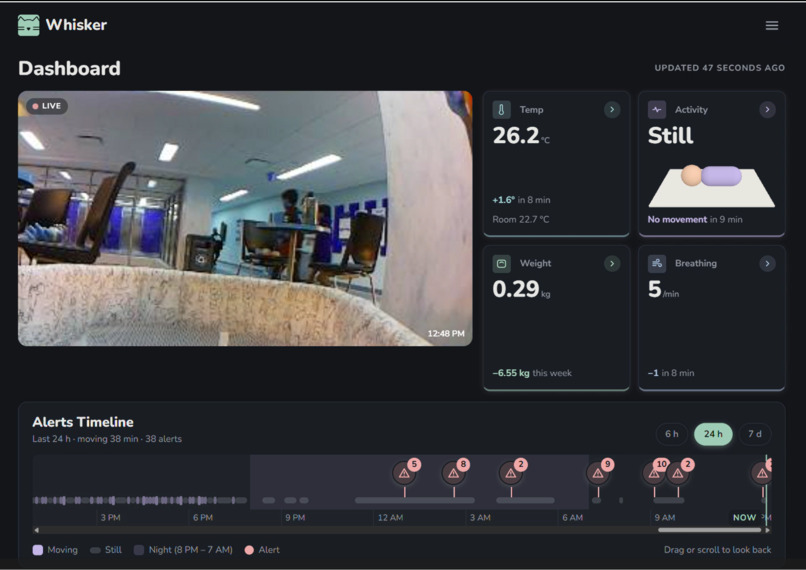Click the 0.29 kg weight value
This screenshot has height=570, width=806.
(x=521, y=289)
